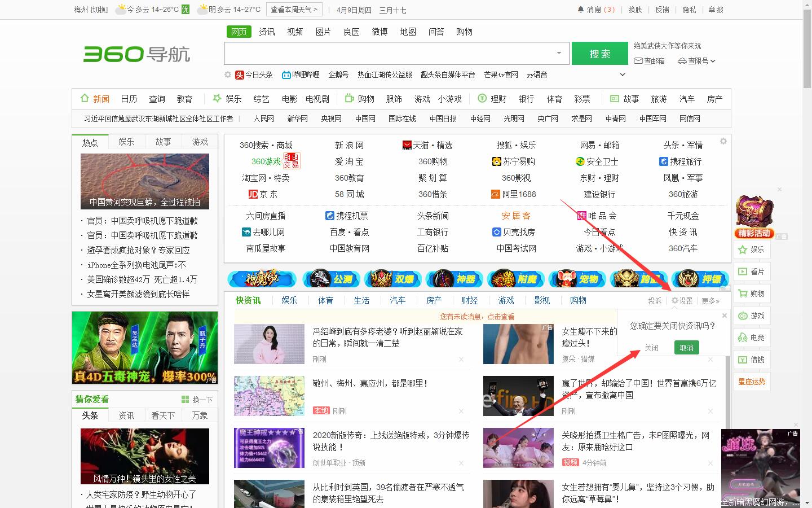Click the green 搜索 button
Viewport: 812px width, 508px height.
point(600,54)
